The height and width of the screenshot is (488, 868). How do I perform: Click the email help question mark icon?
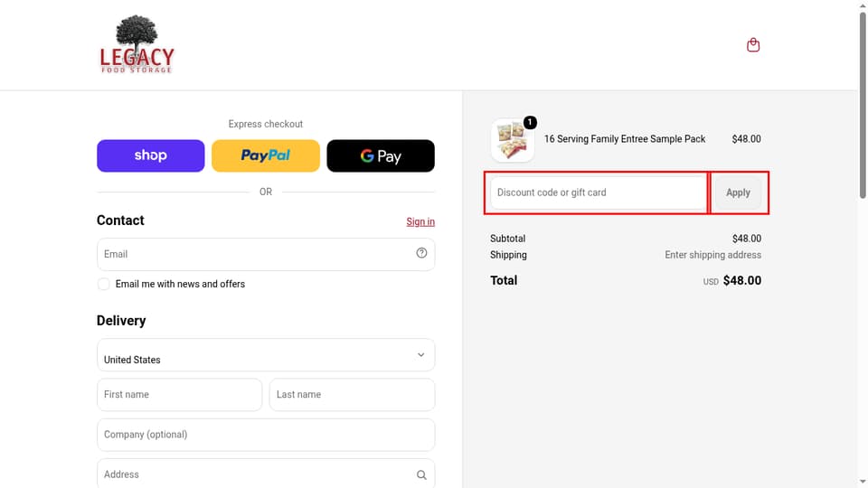point(421,253)
